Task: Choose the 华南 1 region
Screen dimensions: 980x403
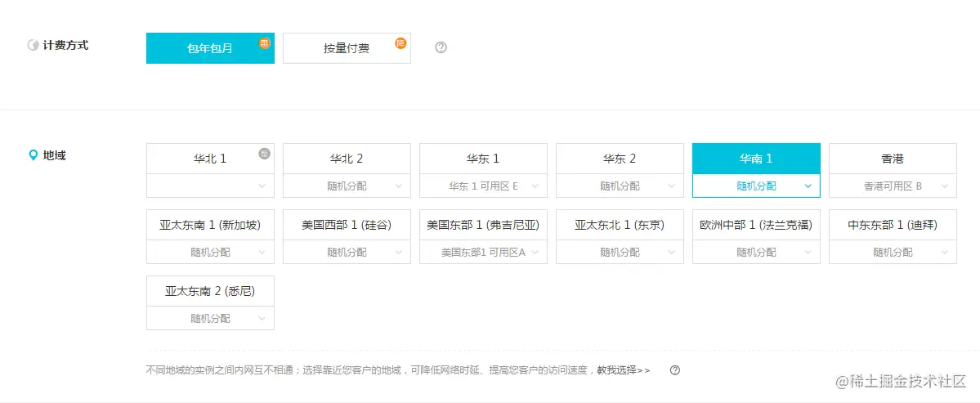Action: coord(756,159)
